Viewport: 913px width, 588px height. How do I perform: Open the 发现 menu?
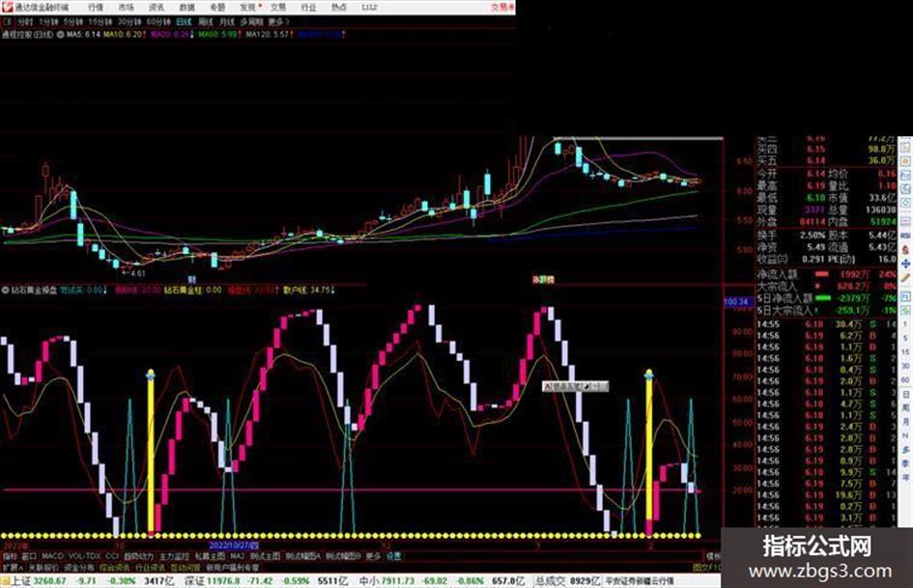[x=248, y=7]
